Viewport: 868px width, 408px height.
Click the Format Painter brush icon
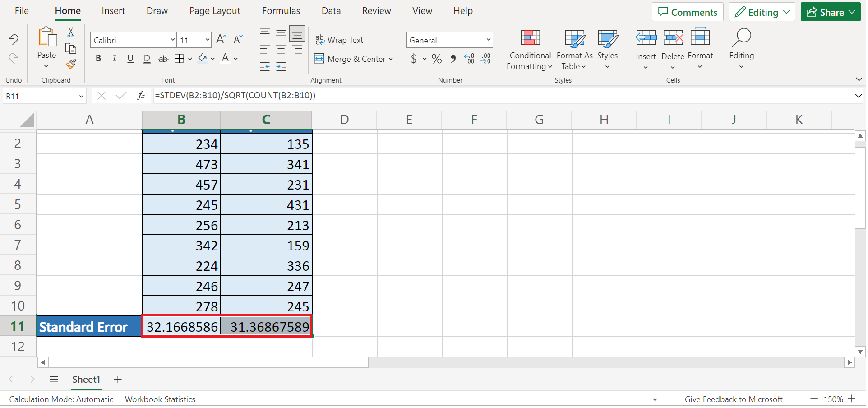point(71,65)
